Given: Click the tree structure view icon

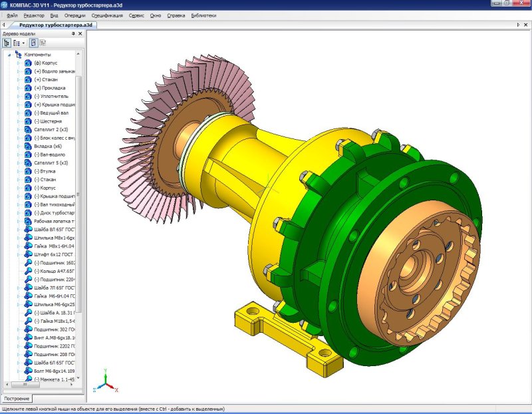Looking at the screenshot, I should tap(16, 43).
